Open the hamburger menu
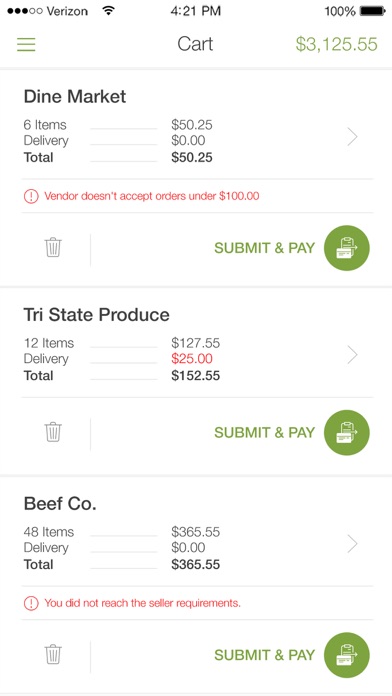This screenshot has height=696, width=392. tap(26, 44)
